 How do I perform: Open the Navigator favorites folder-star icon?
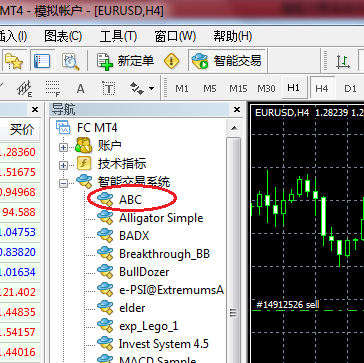point(13,61)
